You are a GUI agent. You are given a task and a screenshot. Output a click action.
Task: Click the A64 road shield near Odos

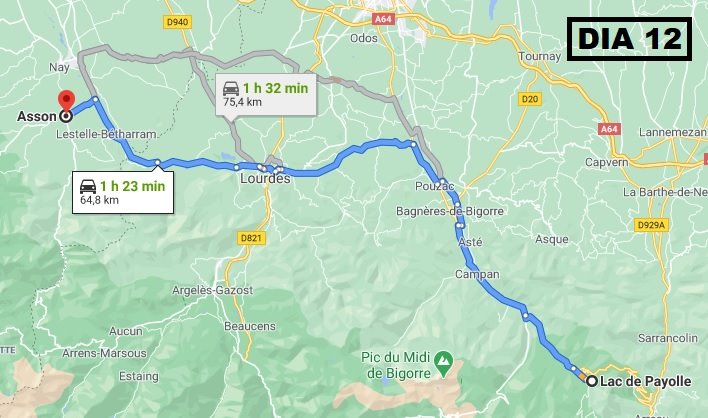pos(383,19)
